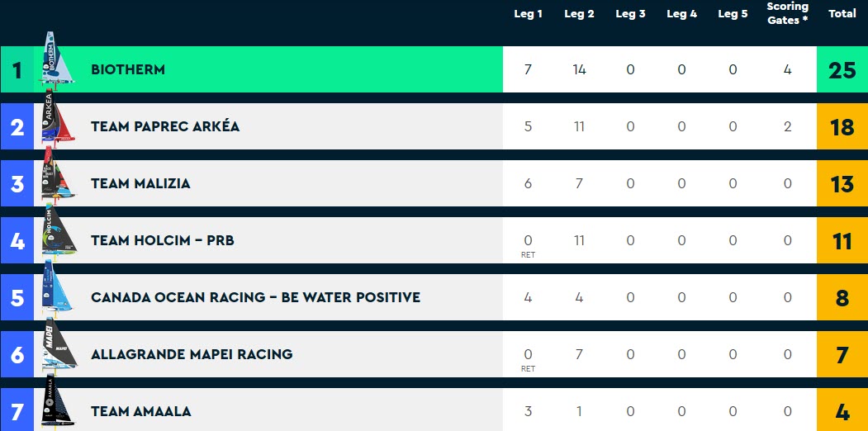Select Canada Ocean Racing boat icon
The width and height of the screenshot is (868, 431).
pyautogui.click(x=56, y=288)
